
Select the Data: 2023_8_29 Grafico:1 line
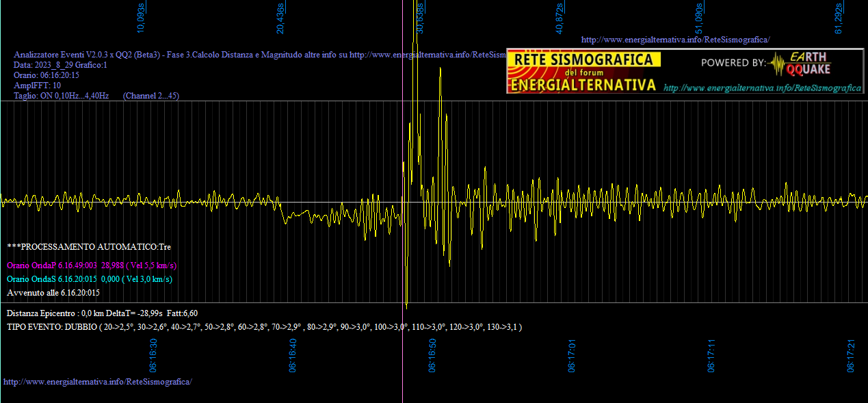pyautogui.click(x=61, y=65)
